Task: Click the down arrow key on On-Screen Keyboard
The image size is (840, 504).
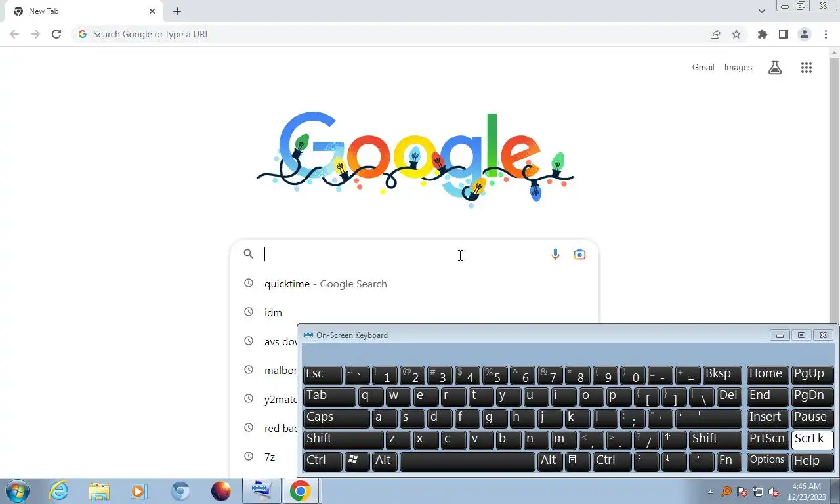Action: coord(674,461)
